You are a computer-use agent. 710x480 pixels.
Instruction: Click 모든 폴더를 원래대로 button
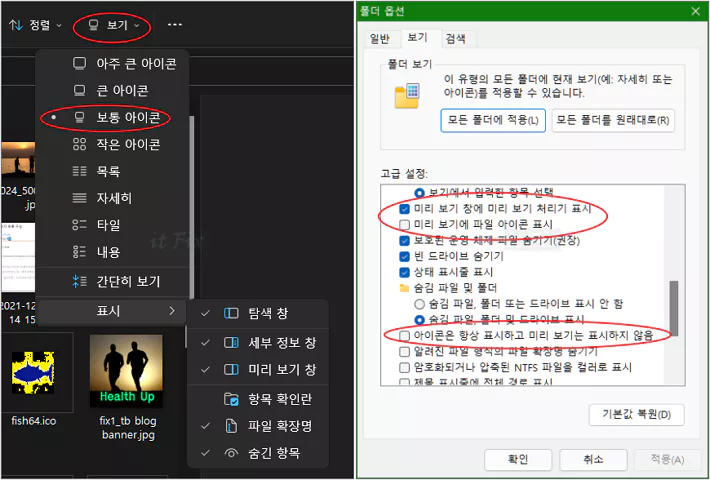click(613, 120)
